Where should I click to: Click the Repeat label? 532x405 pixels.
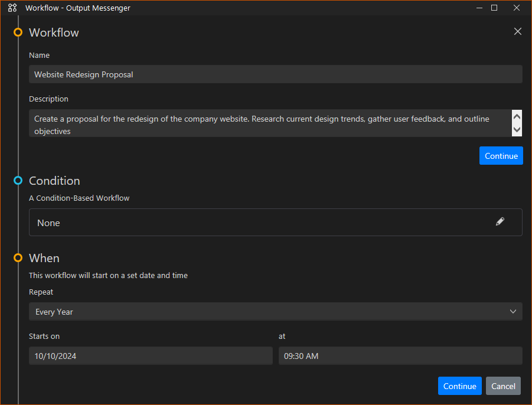(41, 292)
